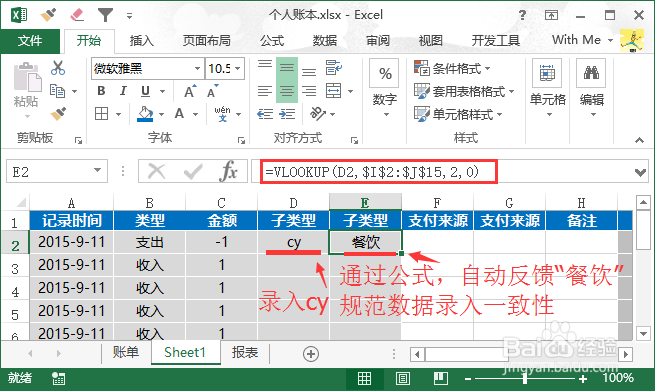Click the Insert Function fx button

228,171
